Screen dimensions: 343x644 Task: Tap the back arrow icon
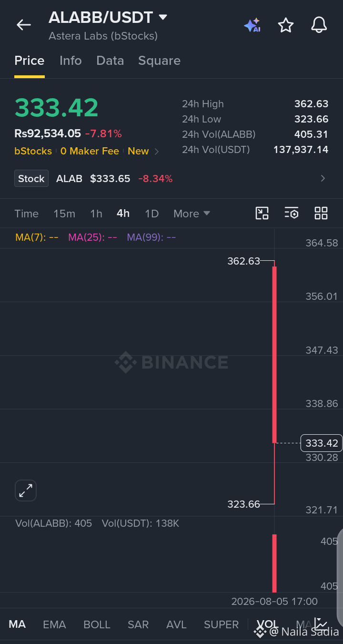(23, 25)
